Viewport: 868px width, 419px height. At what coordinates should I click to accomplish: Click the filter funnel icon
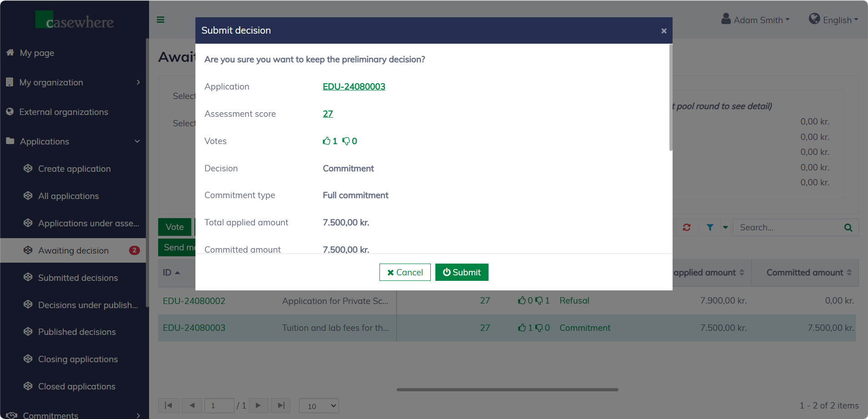(x=709, y=227)
